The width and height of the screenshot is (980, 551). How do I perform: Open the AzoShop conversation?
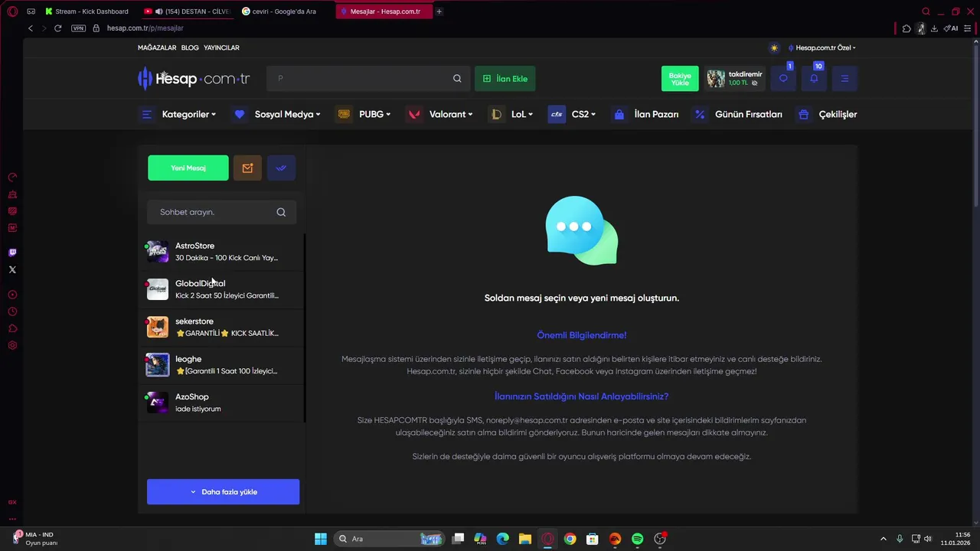222,403
